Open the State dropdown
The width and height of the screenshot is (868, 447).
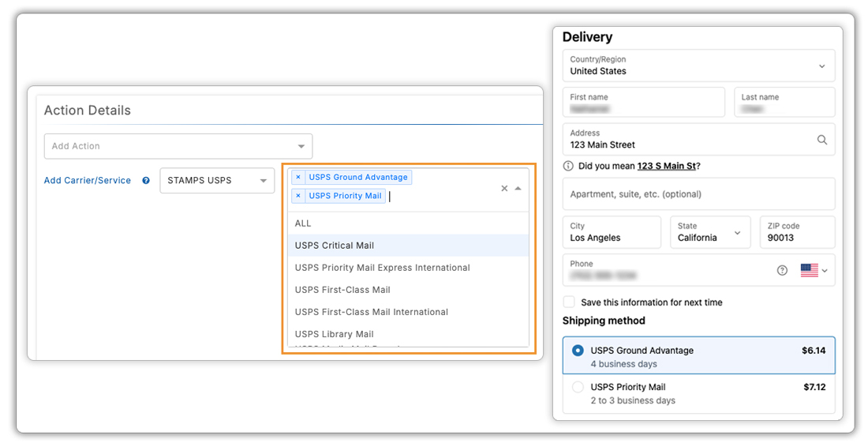pyautogui.click(x=710, y=232)
